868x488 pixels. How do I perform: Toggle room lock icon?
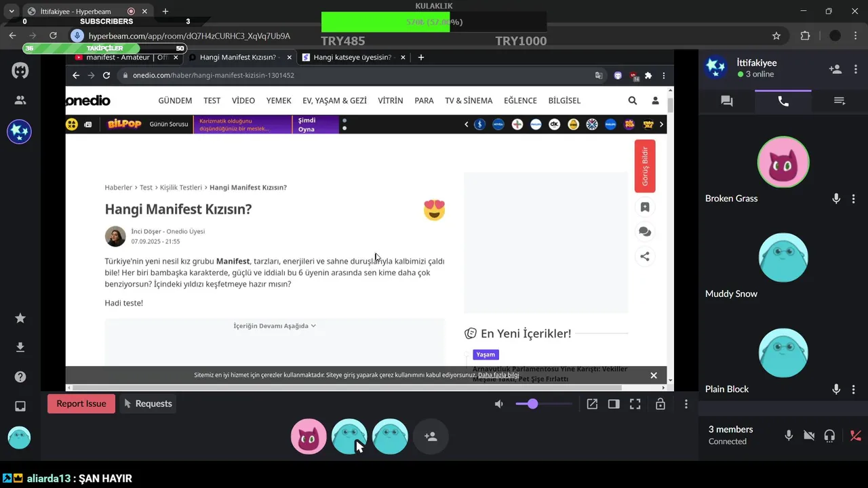(x=660, y=404)
